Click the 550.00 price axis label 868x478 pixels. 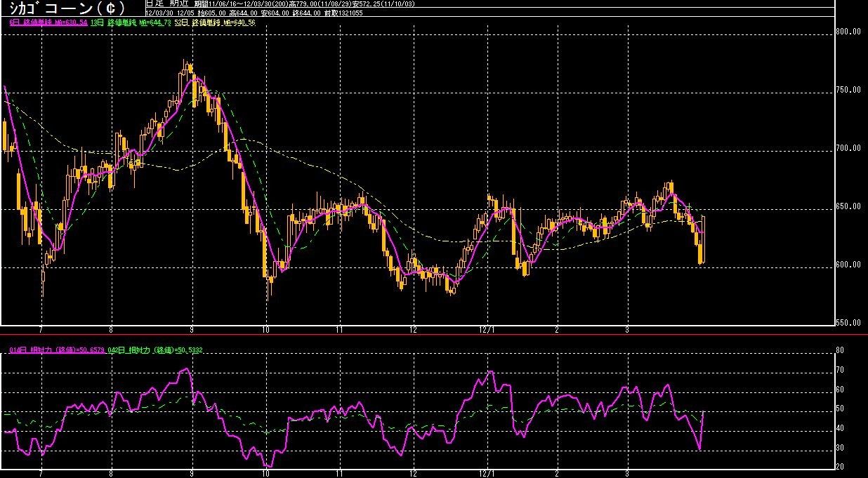pyautogui.click(x=850, y=323)
